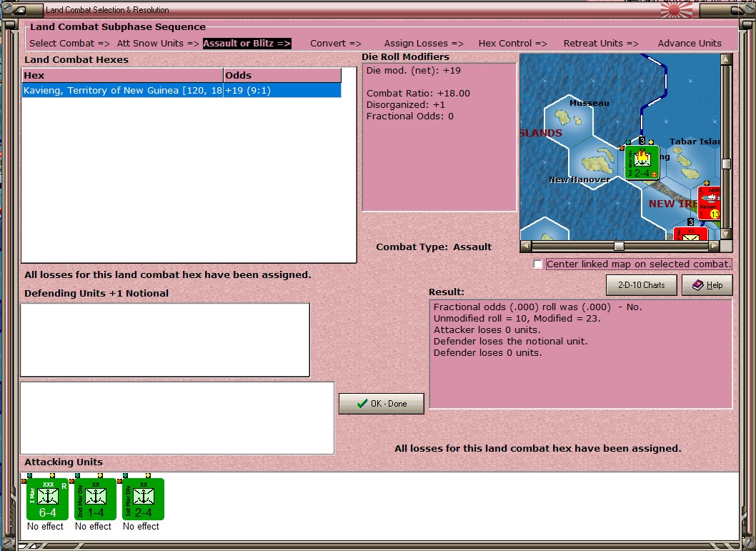This screenshot has height=551, width=756.
Task: Click the Hex Control subphase step
Action: pyautogui.click(x=512, y=43)
